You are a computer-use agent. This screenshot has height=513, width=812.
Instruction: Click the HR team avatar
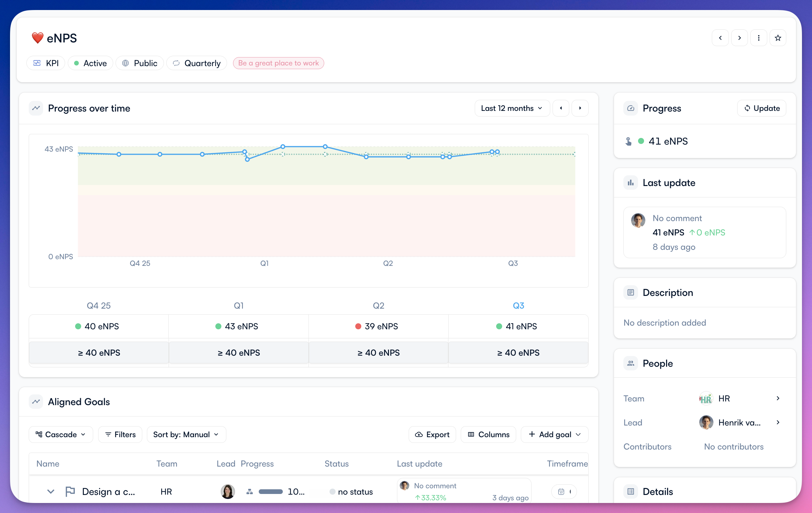click(706, 398)
